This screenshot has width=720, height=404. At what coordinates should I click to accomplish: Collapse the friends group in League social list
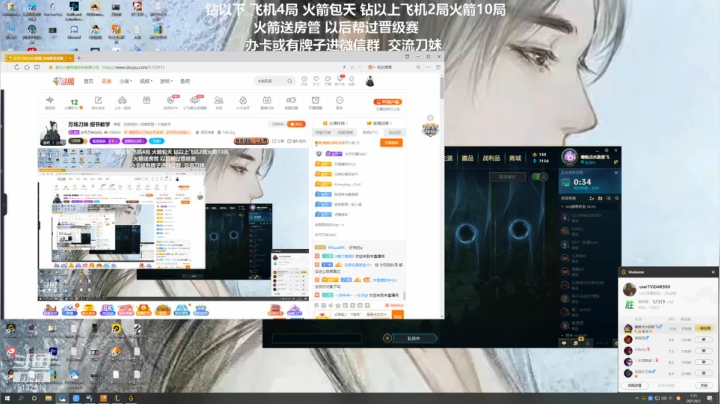(x=562, y=207)
